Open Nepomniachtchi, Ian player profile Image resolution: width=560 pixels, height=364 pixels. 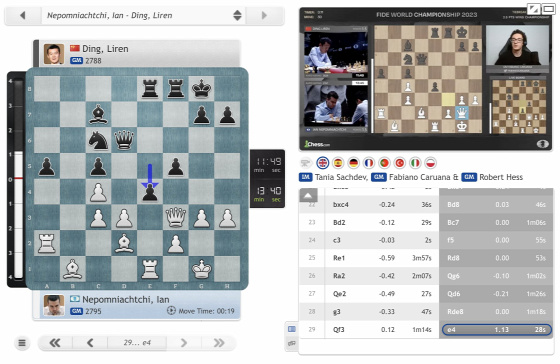point(126,299)
